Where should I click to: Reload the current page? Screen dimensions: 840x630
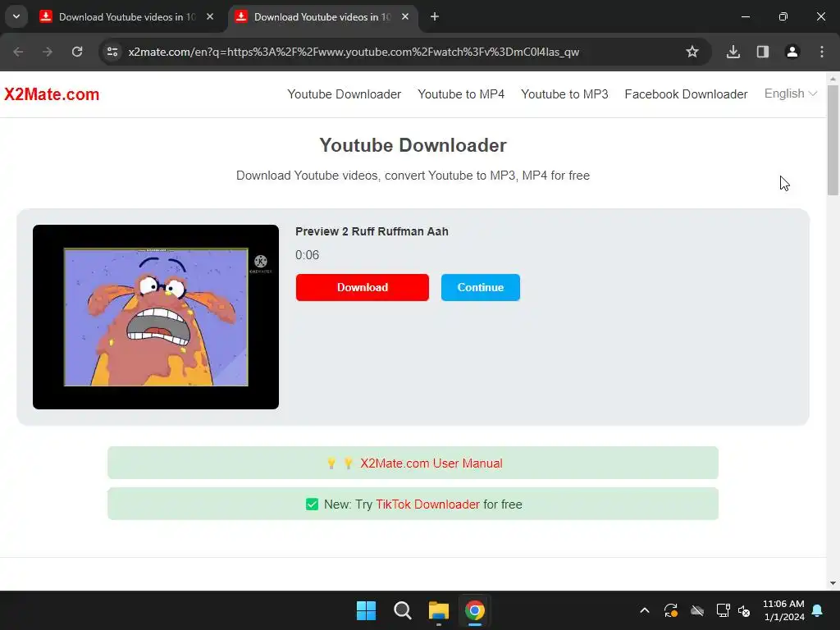[x=77, y=52]
